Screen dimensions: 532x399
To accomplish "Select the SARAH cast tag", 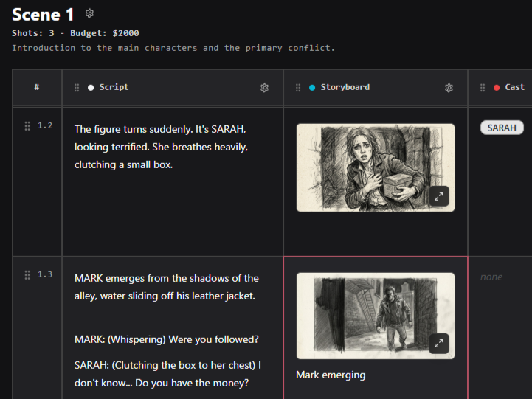I will [x=502, y=128].
